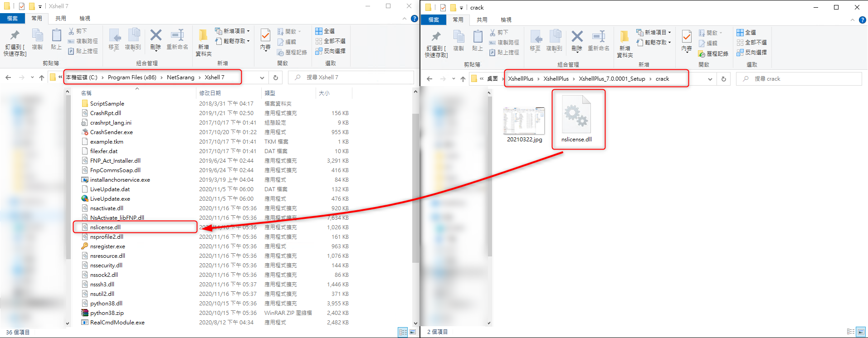Collapse the ribbon in crack window
This screenshot has width=868, height=338.
853,20
